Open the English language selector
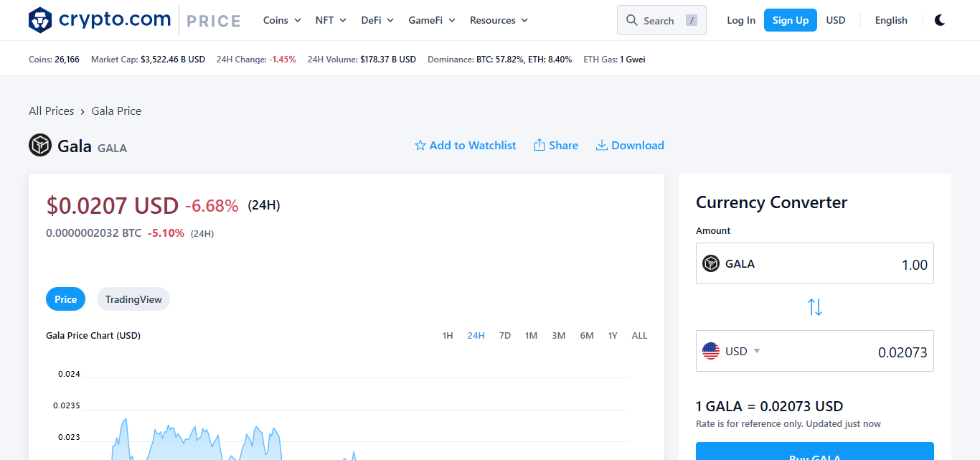 coord(891,20)
